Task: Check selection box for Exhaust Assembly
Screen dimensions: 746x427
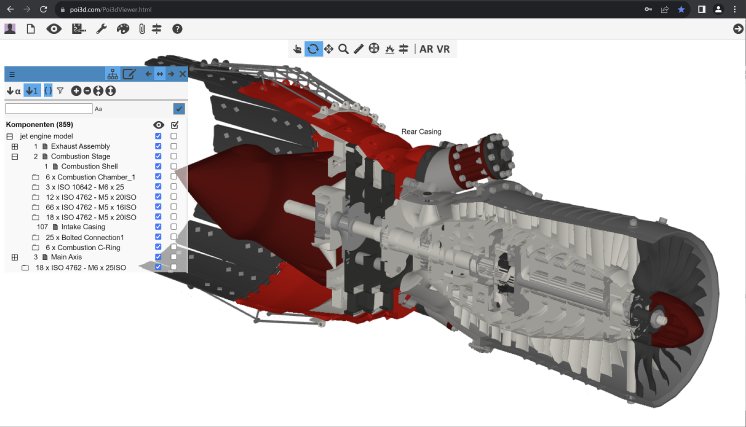Action: [174, 146]
